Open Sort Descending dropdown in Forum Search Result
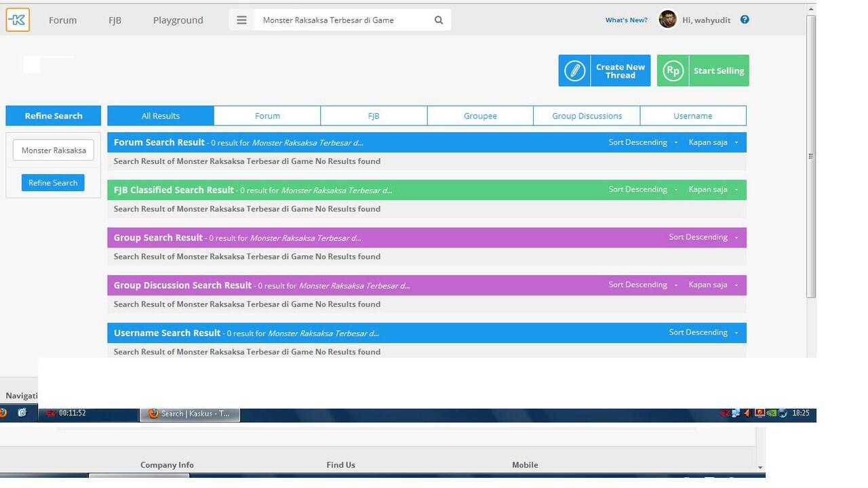 click(x=643, y=142)
